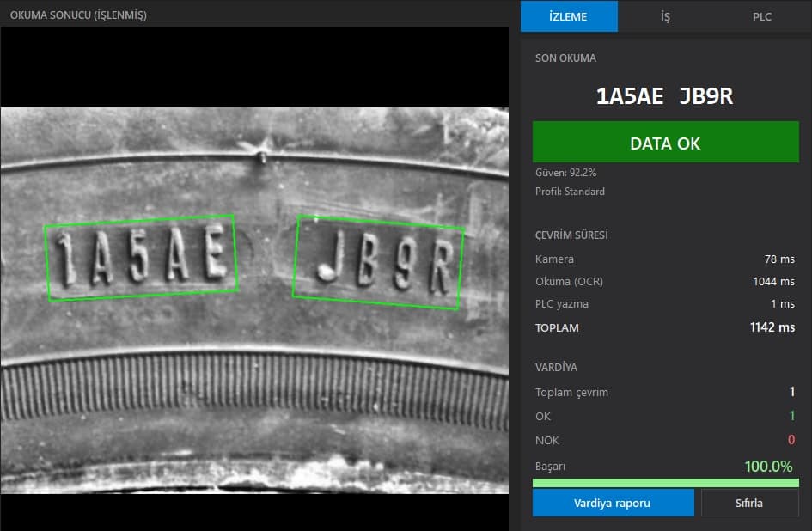
Task: Click the Toplam çevrim count value
Action: coord(791,392)
